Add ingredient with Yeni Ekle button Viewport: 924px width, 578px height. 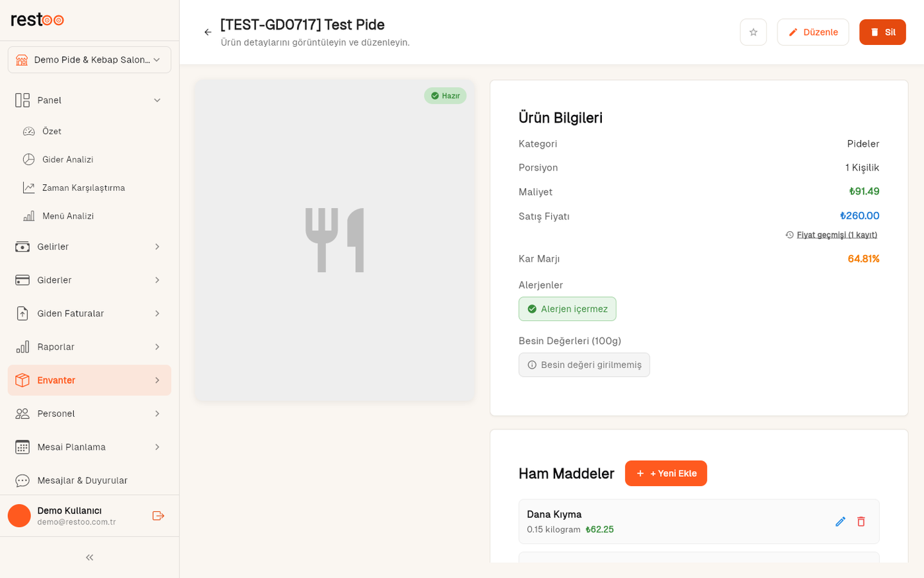666,474
